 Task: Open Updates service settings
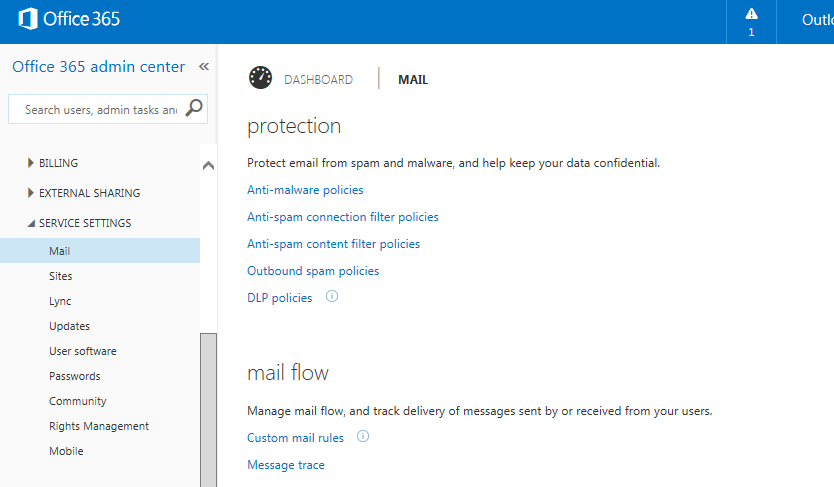[70, 326]
